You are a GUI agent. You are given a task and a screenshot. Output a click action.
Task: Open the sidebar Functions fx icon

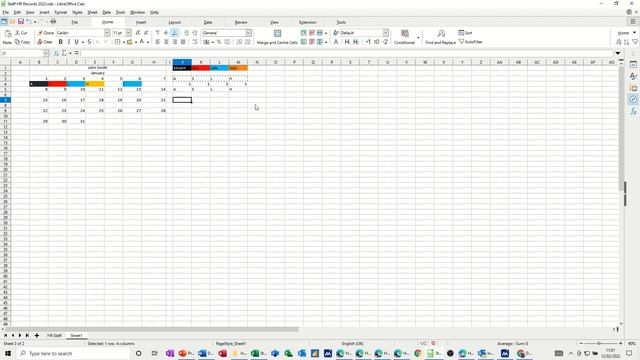point(633,111)
